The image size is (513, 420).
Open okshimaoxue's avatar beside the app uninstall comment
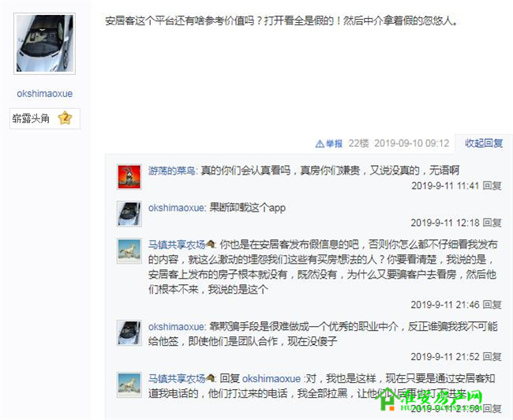(129, 214)
